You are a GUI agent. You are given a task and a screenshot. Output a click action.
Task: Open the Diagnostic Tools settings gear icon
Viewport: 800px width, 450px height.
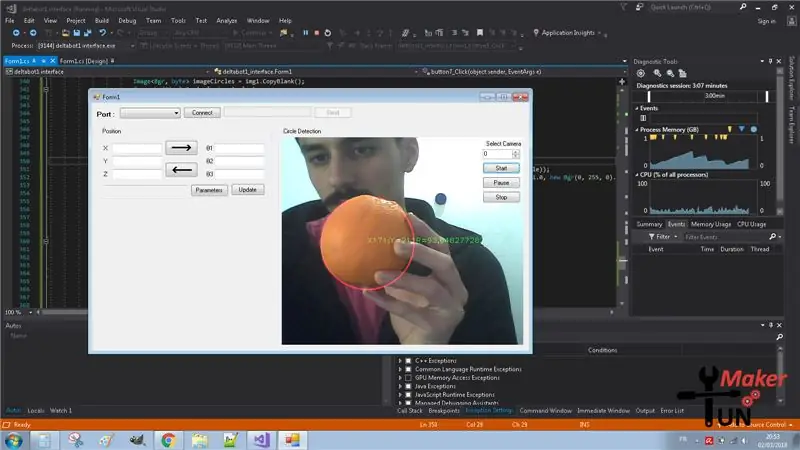click(641, 73)
